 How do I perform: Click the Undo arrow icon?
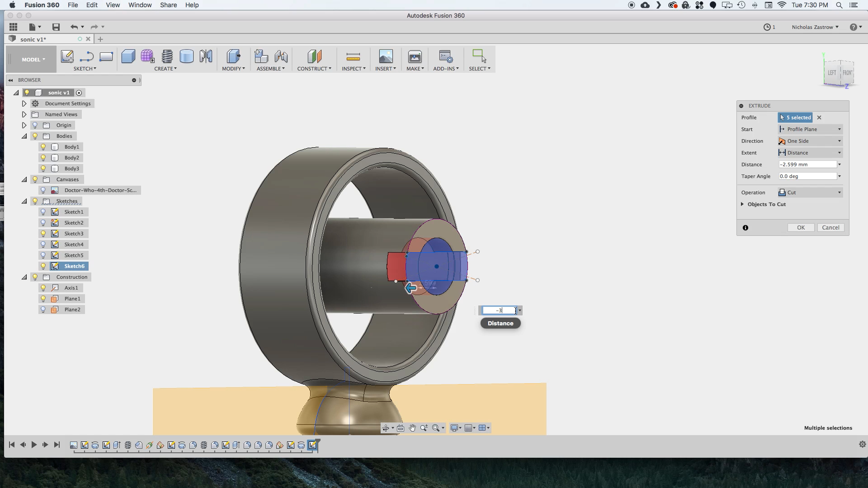(74, 27)
